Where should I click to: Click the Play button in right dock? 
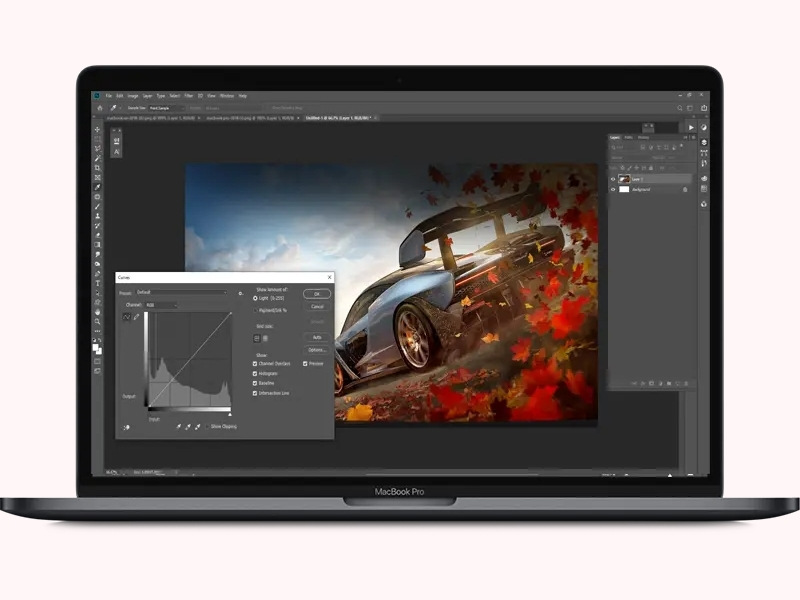tap(691, 128)
